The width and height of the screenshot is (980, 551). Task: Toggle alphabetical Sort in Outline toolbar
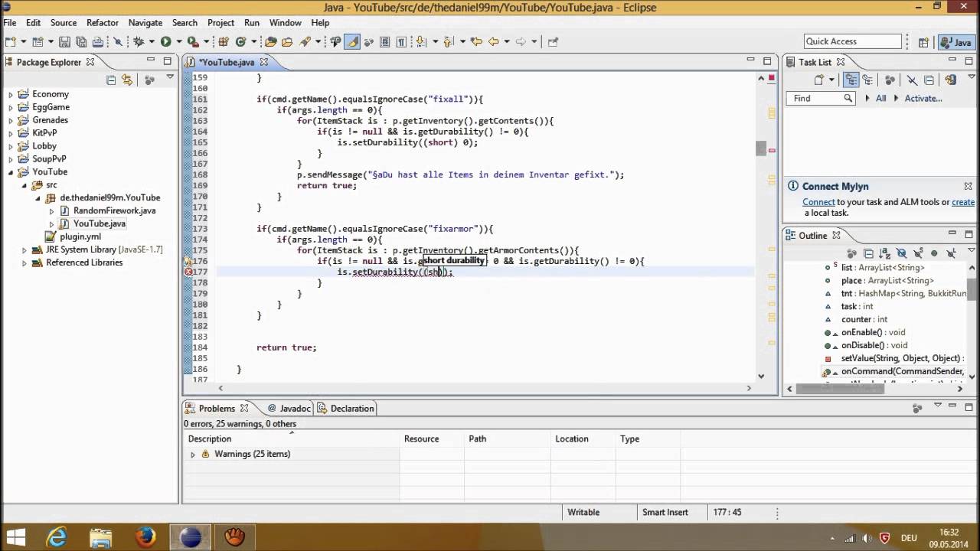(x=884, y=253)
